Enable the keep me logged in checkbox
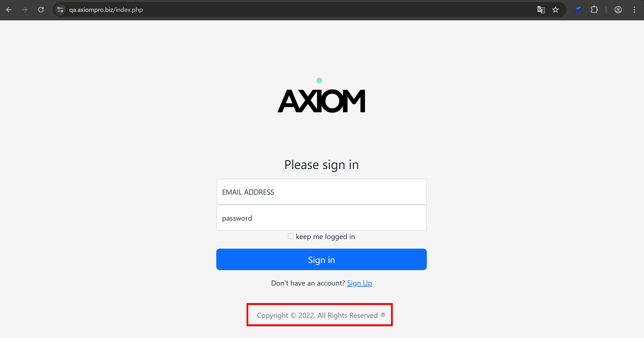Viewport: 644px width, 338px height. point(290,236)
